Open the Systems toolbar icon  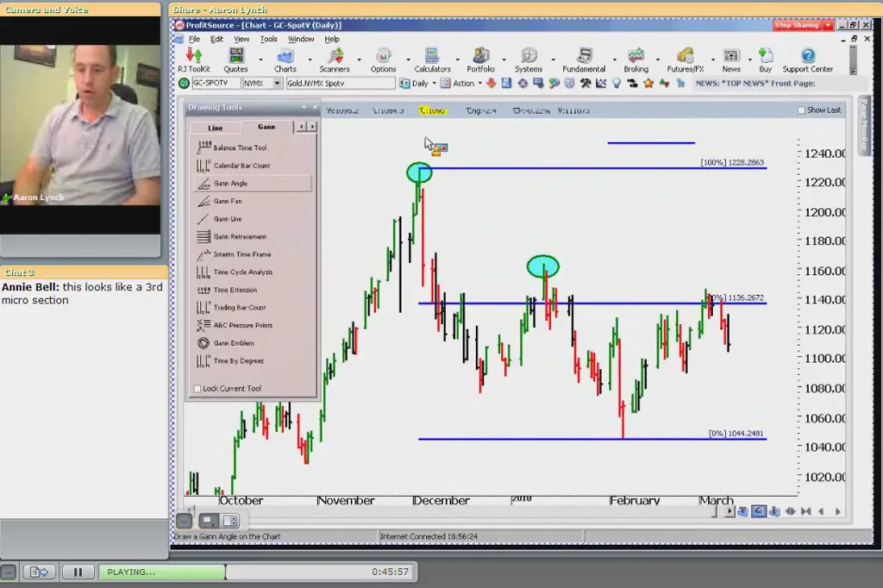pyautogui.click(x=529, y=59)
